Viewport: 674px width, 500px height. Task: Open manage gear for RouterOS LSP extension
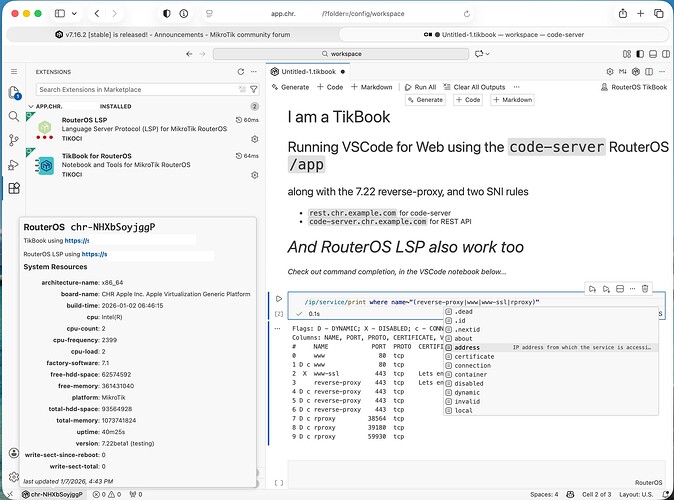click(254, 139)
